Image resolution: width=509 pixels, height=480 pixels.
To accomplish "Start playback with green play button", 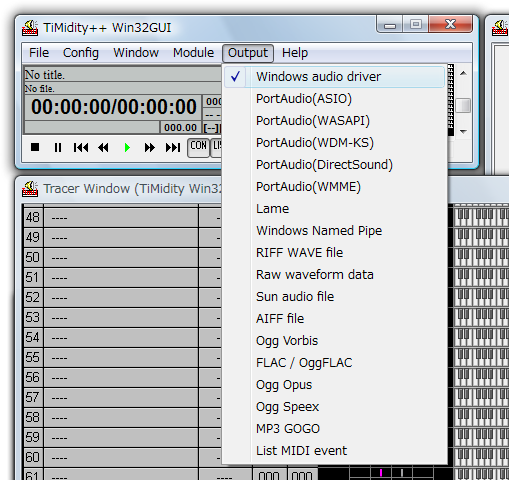I will click(x=127, y=147).
